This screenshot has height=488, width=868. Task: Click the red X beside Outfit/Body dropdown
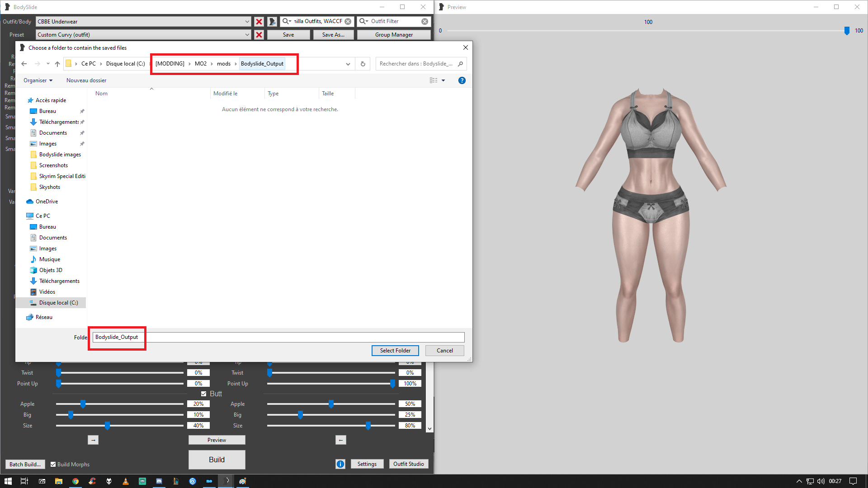[259, 22]
